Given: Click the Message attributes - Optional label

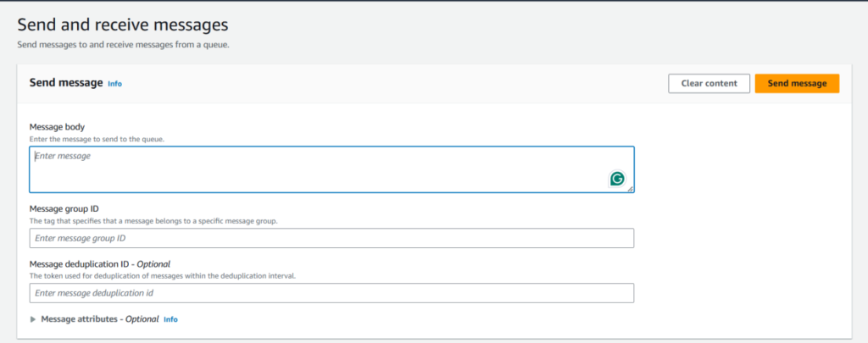Looking at the screenshot, I should [x=100, y=319].
